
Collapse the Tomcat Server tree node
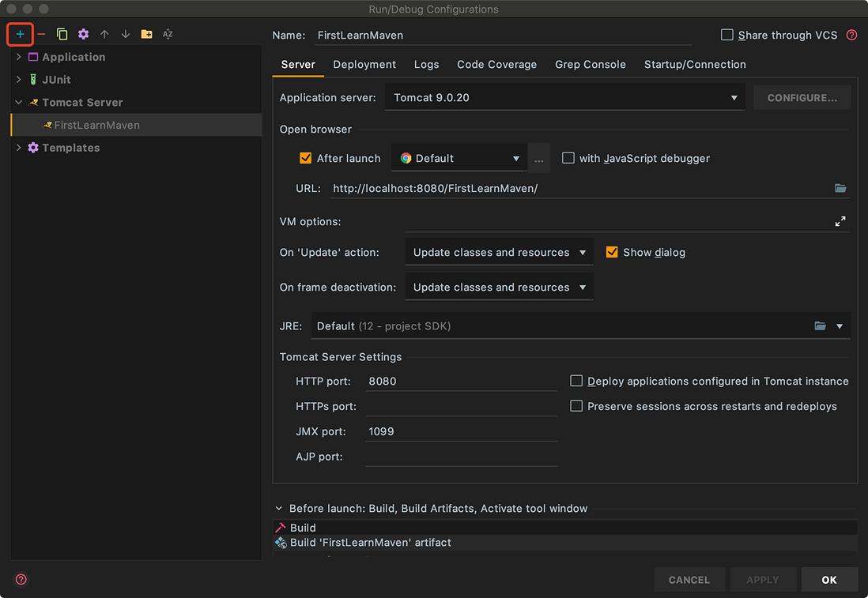point(19,103)
